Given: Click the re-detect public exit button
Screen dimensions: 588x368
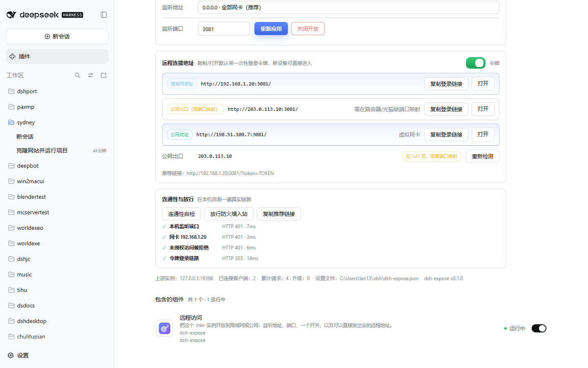Looking at the screenshot, I should [483, 156].
